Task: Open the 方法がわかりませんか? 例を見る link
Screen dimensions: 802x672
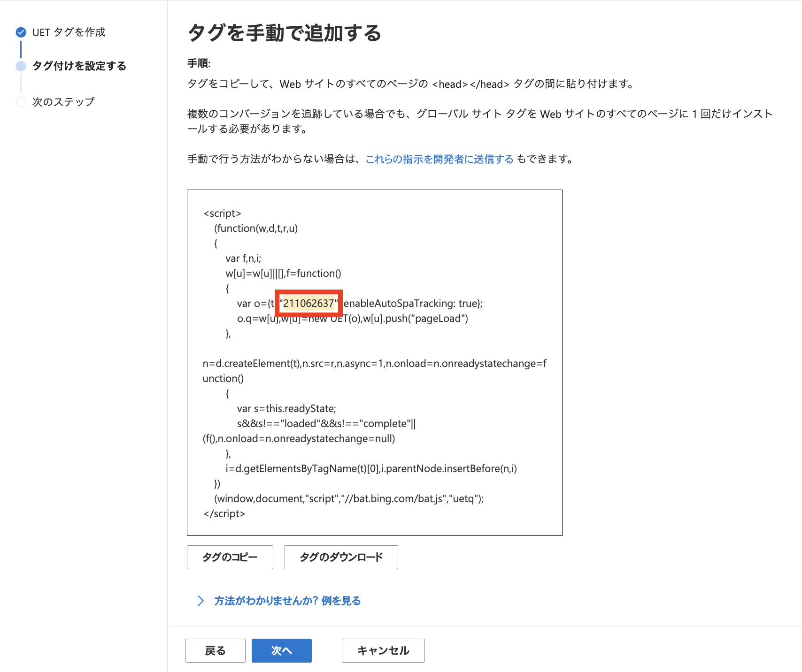Action: pos(287,601)
